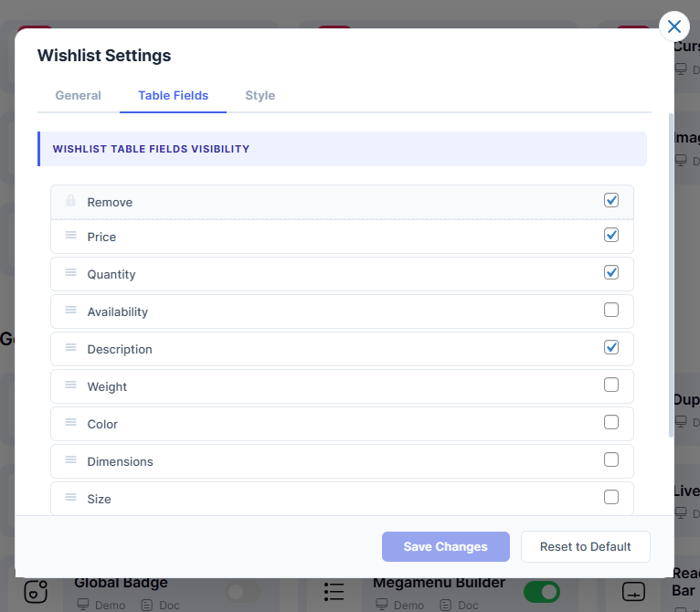
Task: Uncheck the Price field checkbox
Action: (611, 235)
